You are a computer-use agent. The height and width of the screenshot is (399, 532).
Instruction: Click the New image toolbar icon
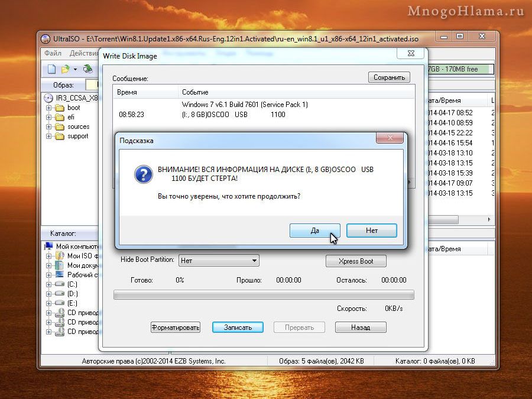tap(51, 69)
